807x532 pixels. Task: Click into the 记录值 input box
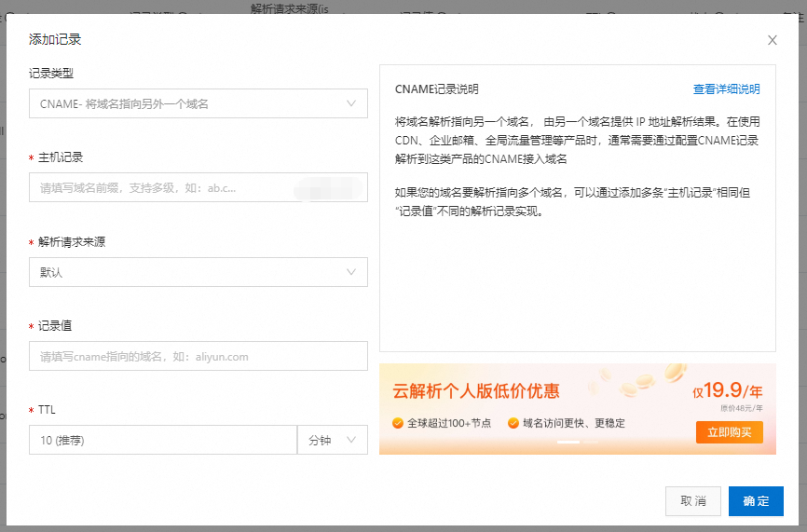(198, 356)
